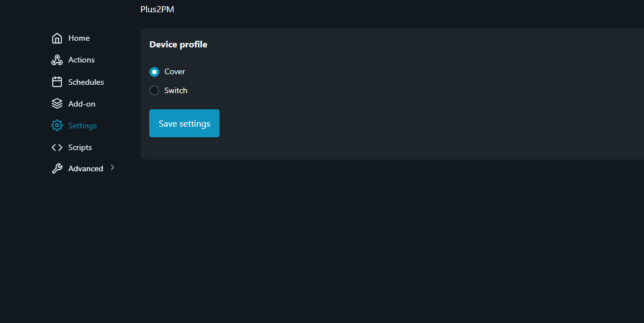Image resolution: width=644 pixels, height=323 pixels.
Task: Click the Settings label in sidebar
Action: [82, 126]
